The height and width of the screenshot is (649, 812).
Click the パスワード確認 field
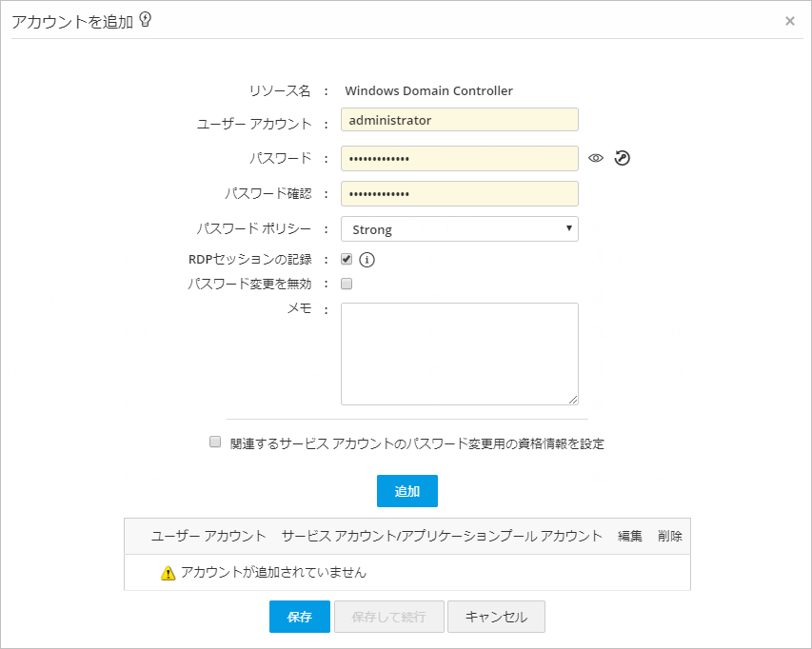click(460, 193)
